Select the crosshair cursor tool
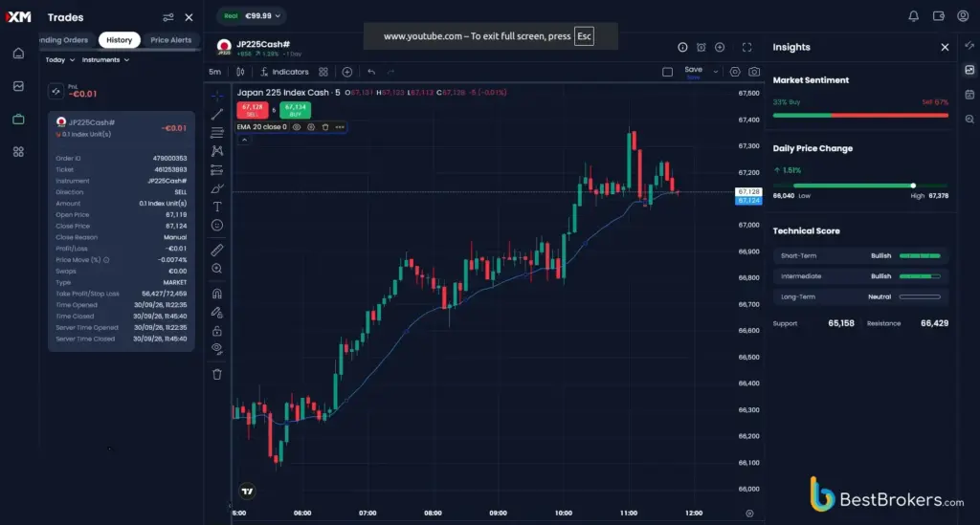Image resolution: width=980 pixels, height=525 pixels. tap(217, 96)
